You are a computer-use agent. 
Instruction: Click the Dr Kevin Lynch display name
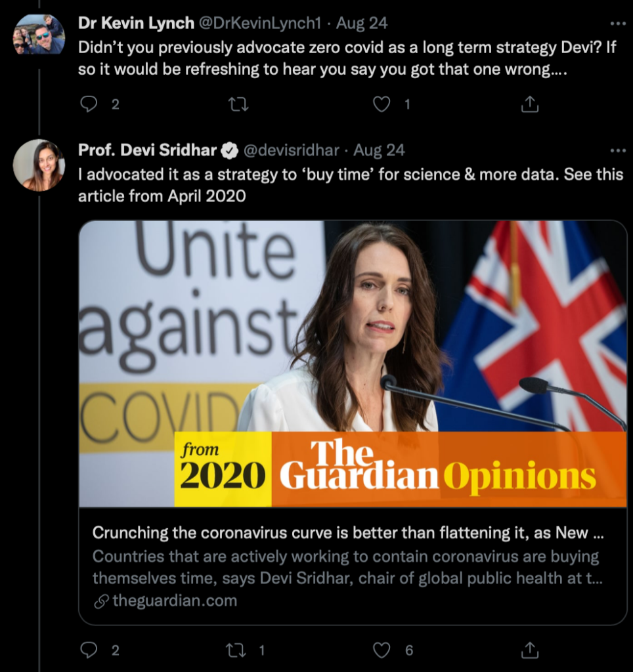tap(136, 23)
